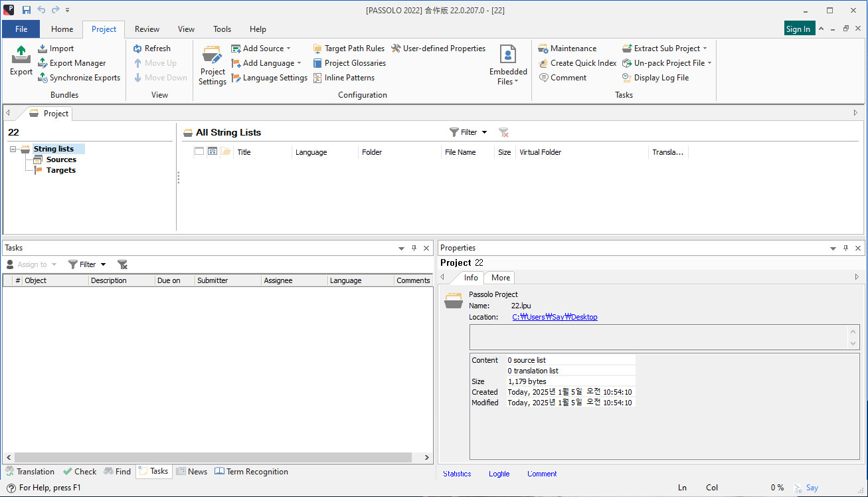The width and height of the screenshot is (868, 497).
Task: Select the News bottom tab
Action: tap(191, 472)
